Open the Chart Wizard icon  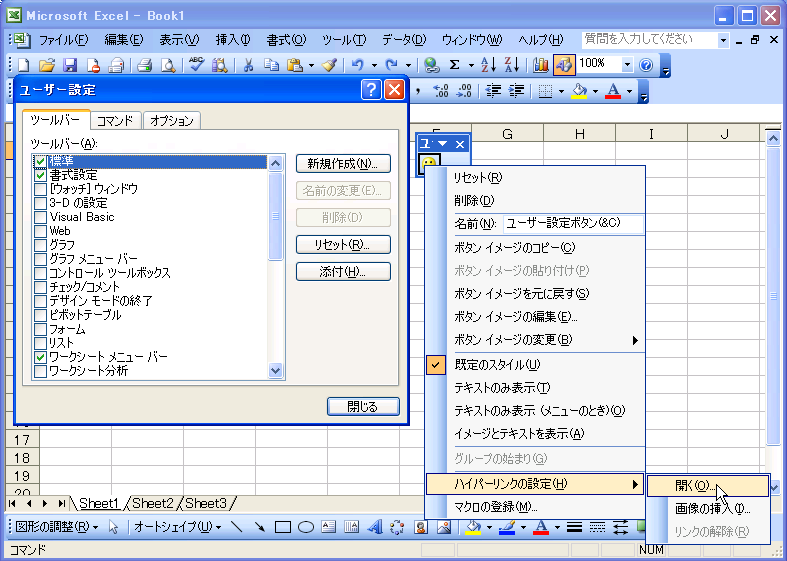coord(541,65)
